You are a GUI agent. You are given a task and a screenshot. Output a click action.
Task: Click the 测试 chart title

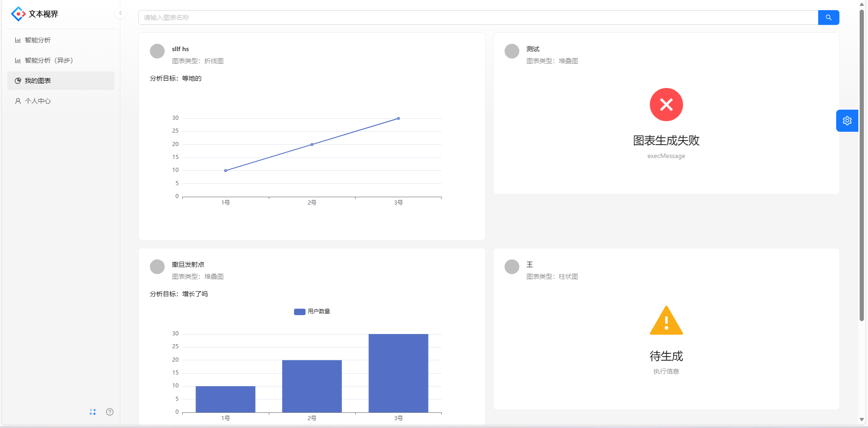533,49
